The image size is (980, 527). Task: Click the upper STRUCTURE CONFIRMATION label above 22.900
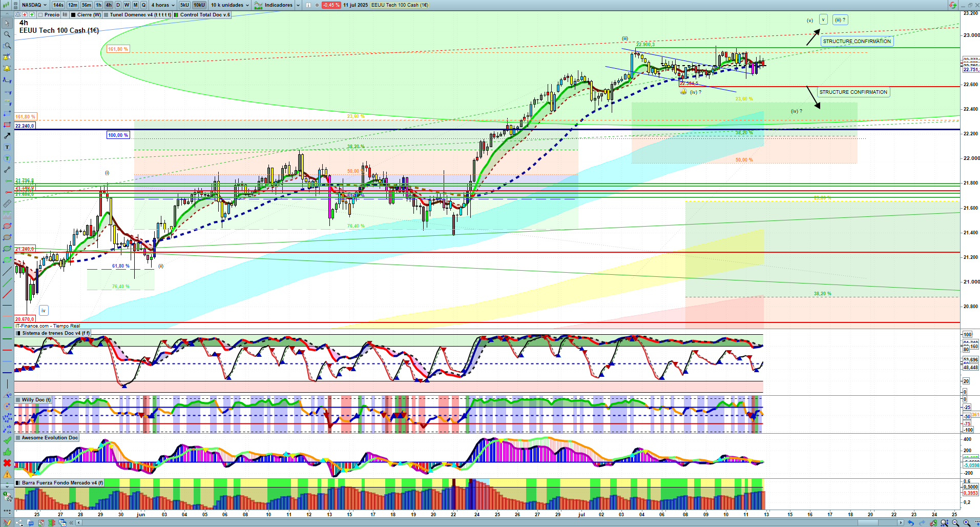pos(857,42)
